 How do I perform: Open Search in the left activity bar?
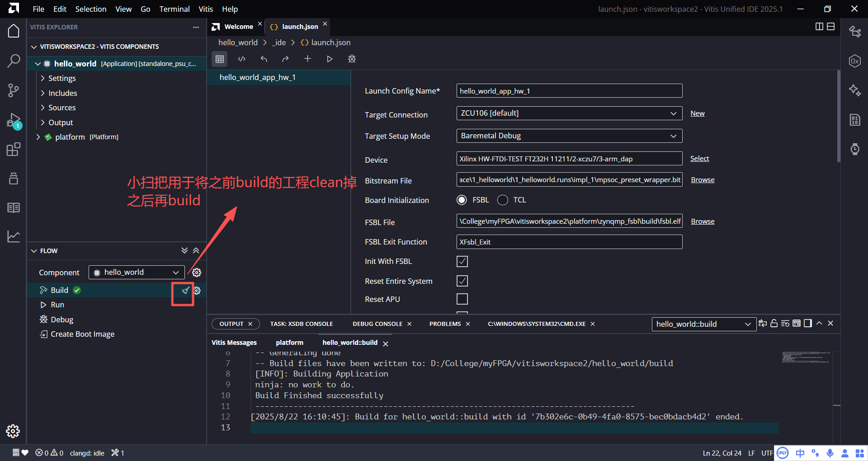14,60
